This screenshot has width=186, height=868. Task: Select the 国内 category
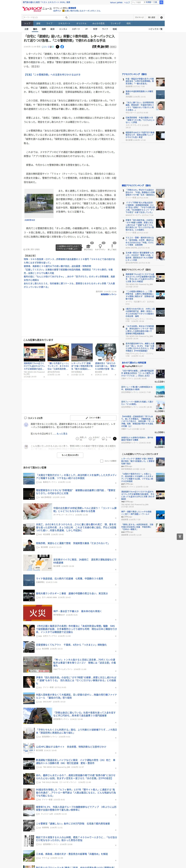(35, 29)
